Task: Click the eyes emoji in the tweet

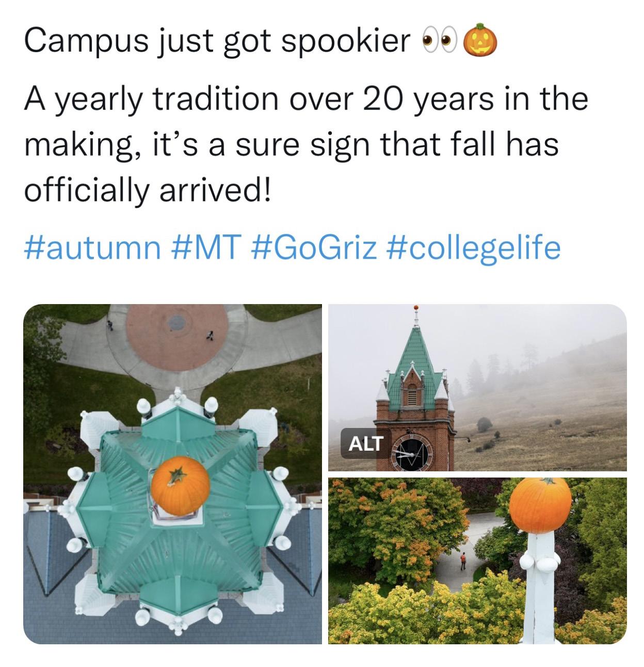Action: [x=440, y=42]
